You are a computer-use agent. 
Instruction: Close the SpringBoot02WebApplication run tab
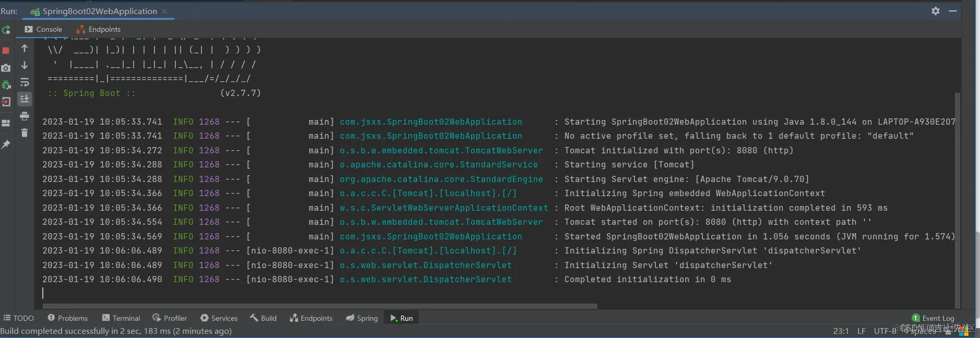pyautogui.click(x=164, y=11)
